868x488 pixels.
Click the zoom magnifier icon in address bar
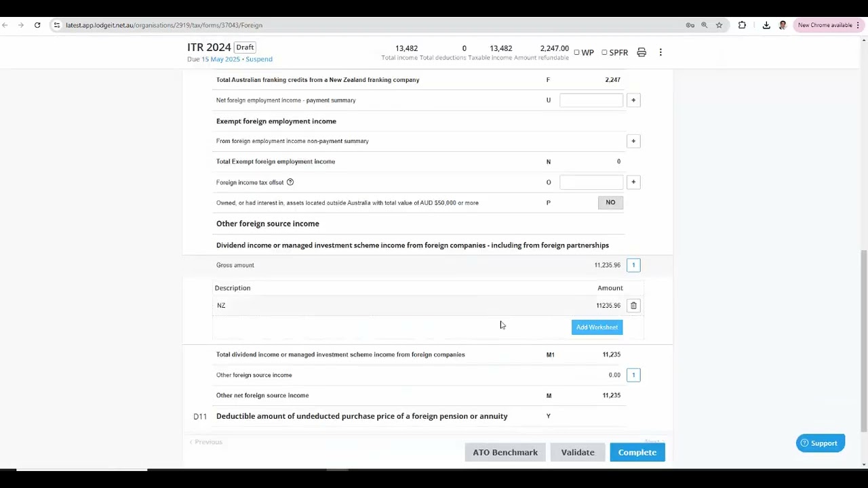(704, 25)
